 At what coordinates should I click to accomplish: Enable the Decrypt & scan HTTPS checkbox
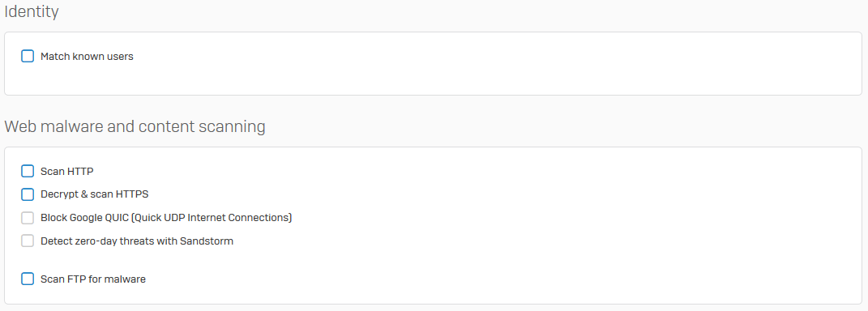(x=28, y=194)
